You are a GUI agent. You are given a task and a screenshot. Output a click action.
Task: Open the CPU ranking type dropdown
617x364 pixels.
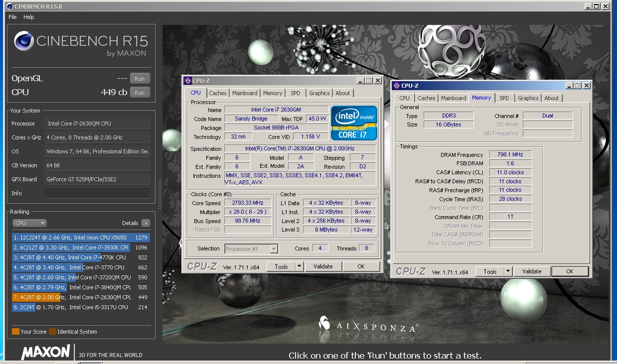pyautogui.click(x=30, y=223)
